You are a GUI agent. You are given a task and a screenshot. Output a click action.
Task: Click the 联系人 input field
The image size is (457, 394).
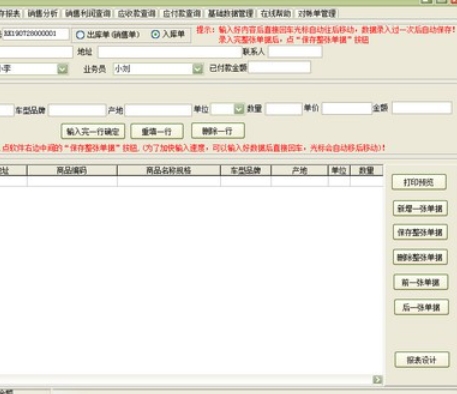(295, 52)
